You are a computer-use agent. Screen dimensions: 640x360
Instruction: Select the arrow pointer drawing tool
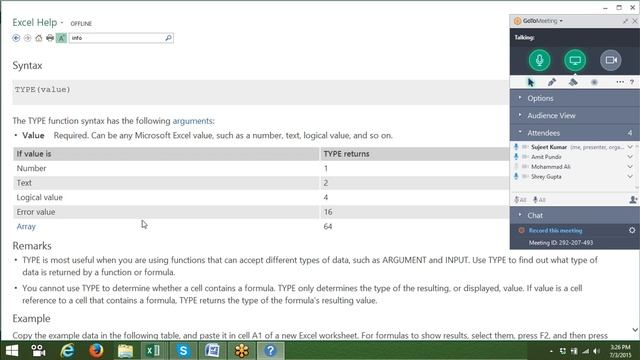pos(531,82)
